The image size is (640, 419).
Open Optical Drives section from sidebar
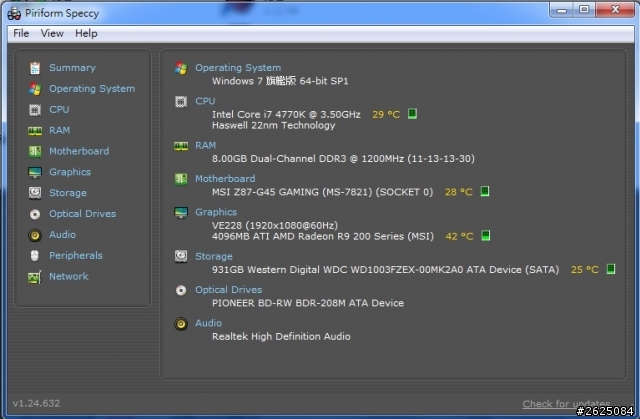coord(82,213)
